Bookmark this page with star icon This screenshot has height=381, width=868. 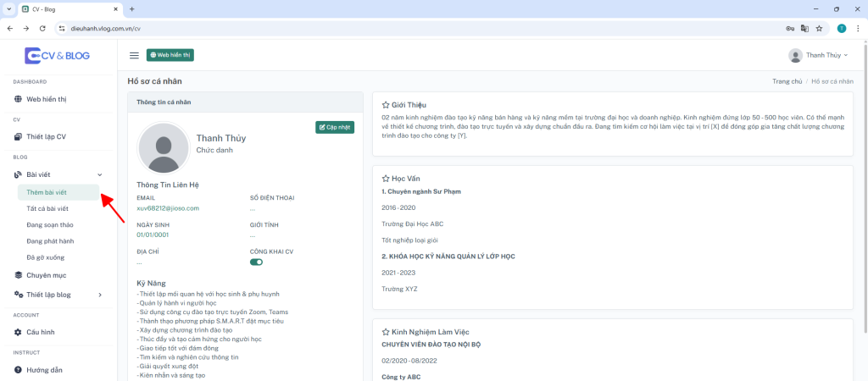click(820, 28)
